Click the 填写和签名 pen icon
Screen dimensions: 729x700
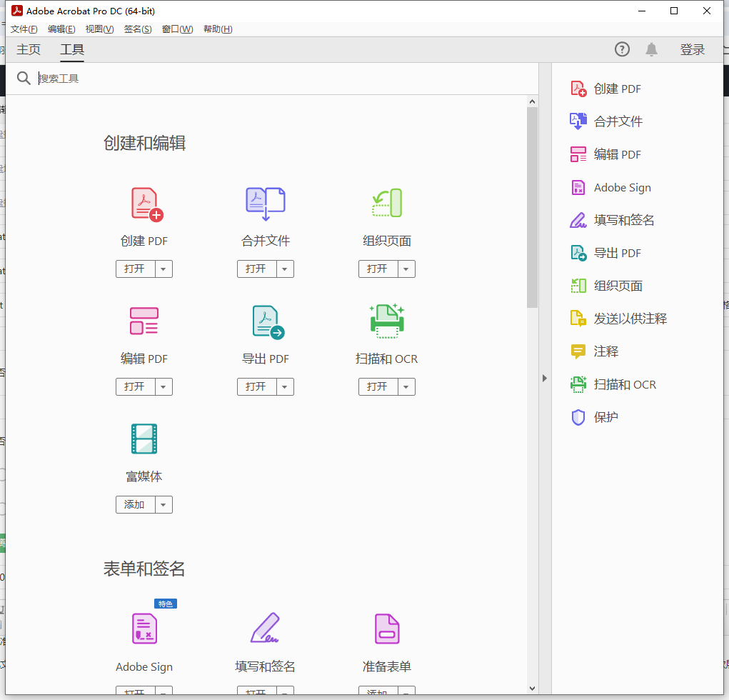(265, 629)
